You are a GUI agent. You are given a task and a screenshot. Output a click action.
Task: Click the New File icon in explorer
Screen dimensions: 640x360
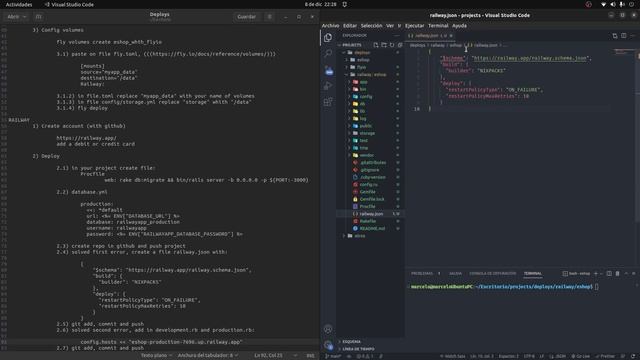click(x=376, y=45)
